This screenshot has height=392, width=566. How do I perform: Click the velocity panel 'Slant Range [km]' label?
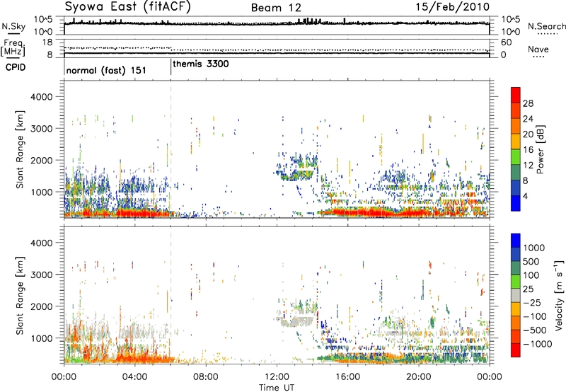[20, 296]
